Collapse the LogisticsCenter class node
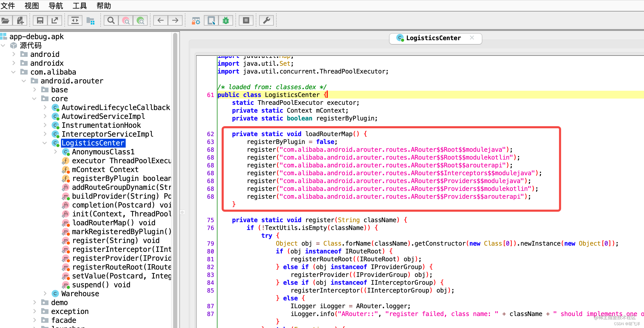Screen dimensions: 644x328 (45, 143)
